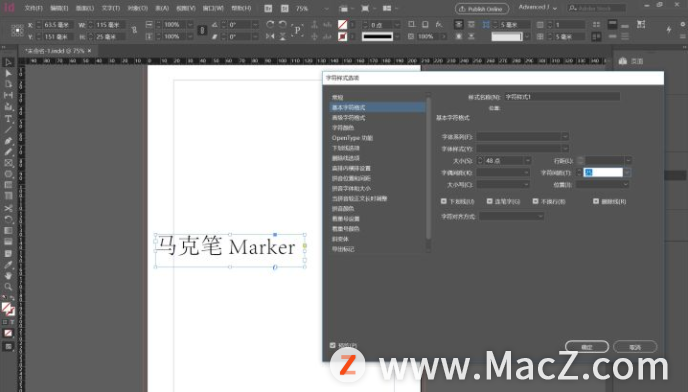Viewport: 688px width, 392px height.
Task: Click the Flip Vertical icon
Action: click(x=283, y=36)
